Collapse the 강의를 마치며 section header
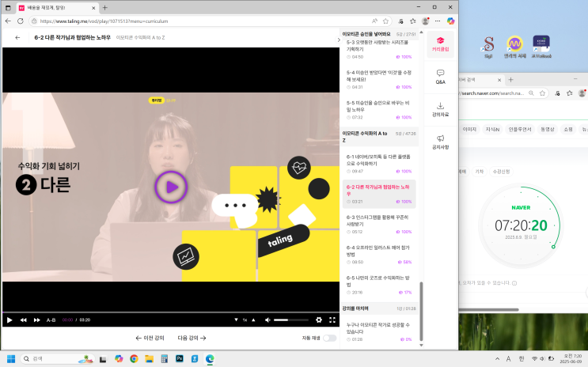588x367 pixels. (379, 308)
